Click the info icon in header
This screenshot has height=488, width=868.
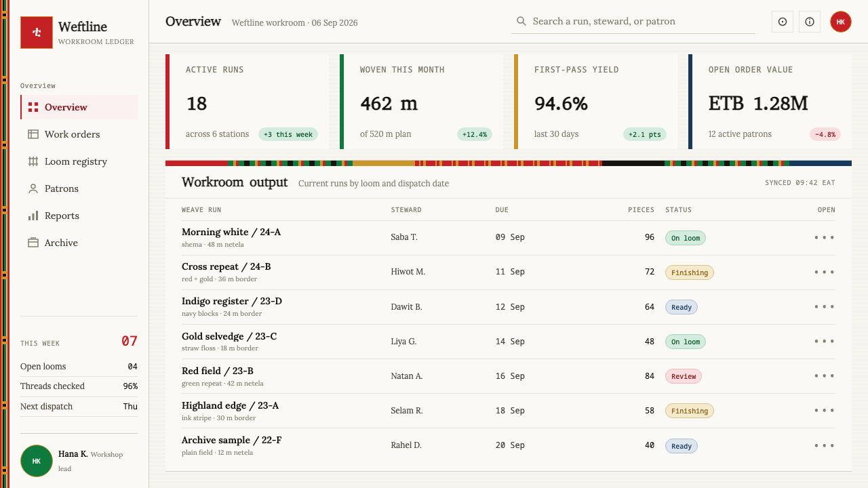pyautogui.click(x=810, y=22)
